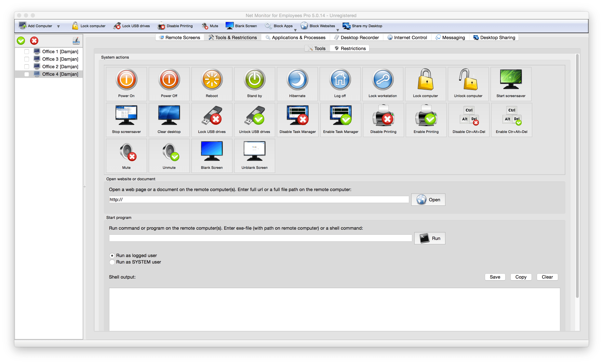Select Run as SYSTEM user option
Screen dimensions: 603x364
[x=112, y=262]
